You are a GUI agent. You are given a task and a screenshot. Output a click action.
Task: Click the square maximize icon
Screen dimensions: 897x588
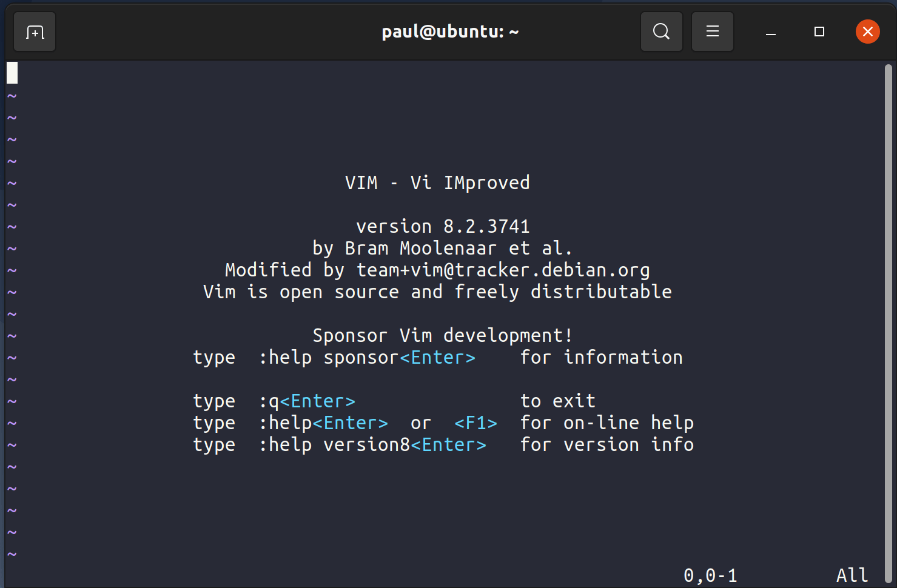coord(819,32)
